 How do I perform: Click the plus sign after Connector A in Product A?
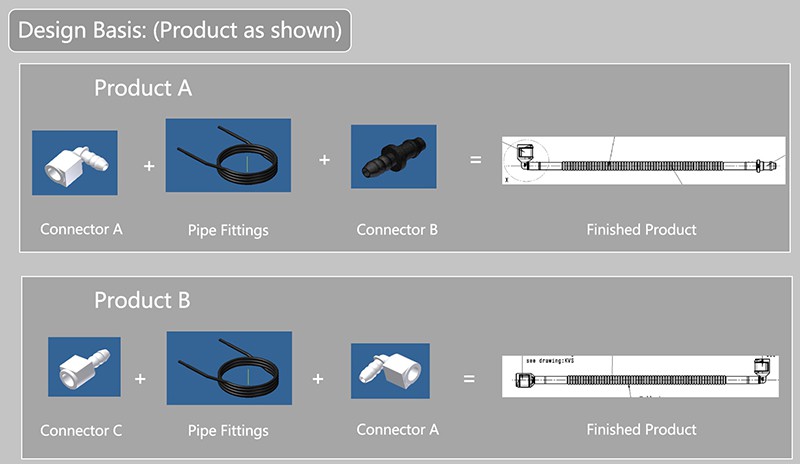click(149, 166)
